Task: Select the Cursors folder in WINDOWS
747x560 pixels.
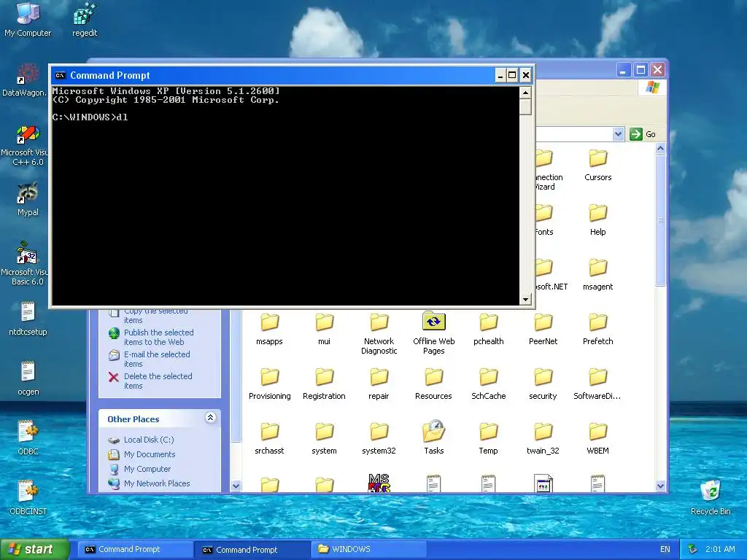Action: click(x=598, y=165)
